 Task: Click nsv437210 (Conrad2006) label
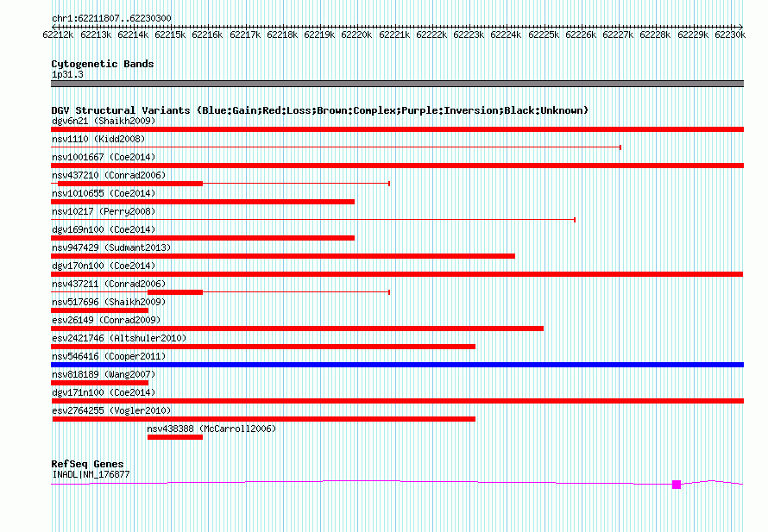[x=109, y=175]
